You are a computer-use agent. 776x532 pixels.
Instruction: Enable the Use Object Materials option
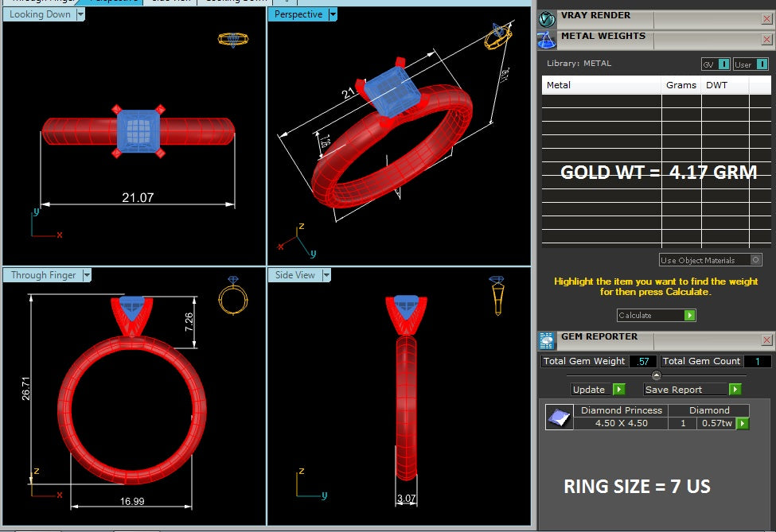tap(755, 260)
